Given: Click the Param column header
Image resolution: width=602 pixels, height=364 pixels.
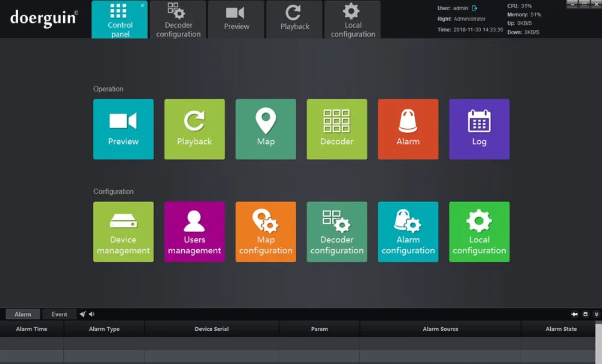Looking at the screenshot, I should click(x=320, y=329).
